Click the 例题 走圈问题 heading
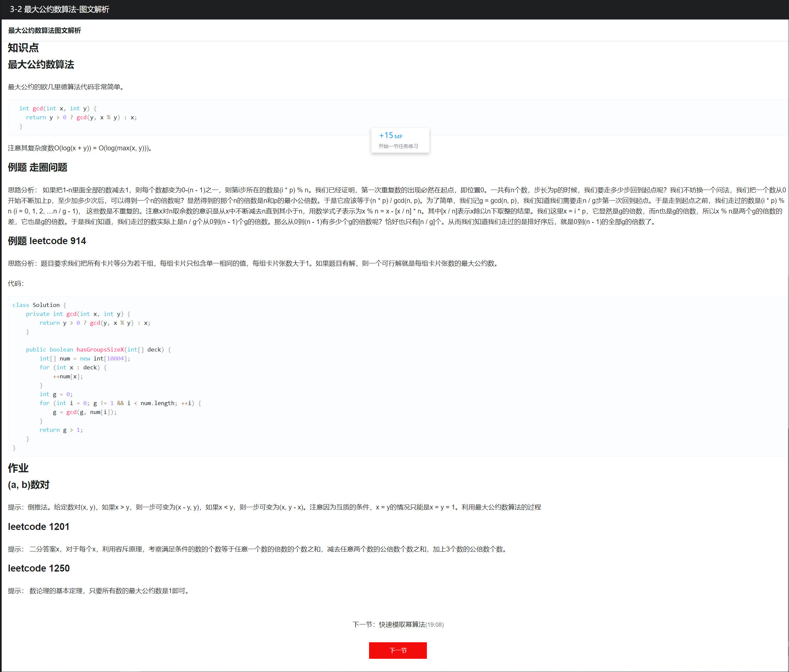789x672 pixels. point(37,168)
